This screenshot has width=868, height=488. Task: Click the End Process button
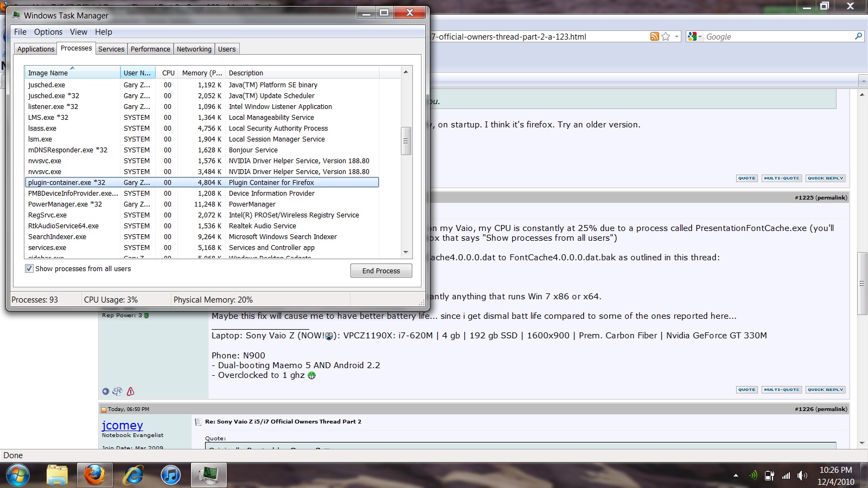click(381, 271)
